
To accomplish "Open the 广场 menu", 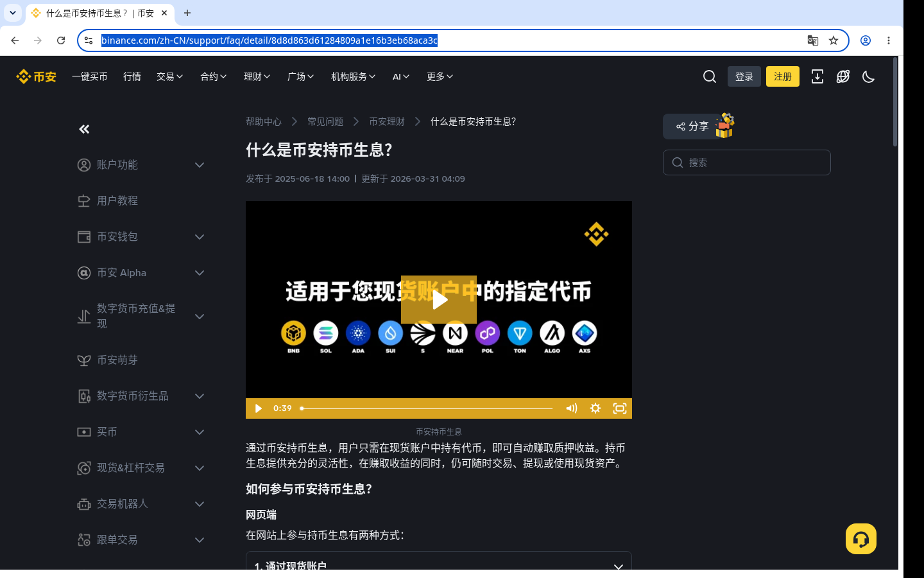I will (301, 76).
